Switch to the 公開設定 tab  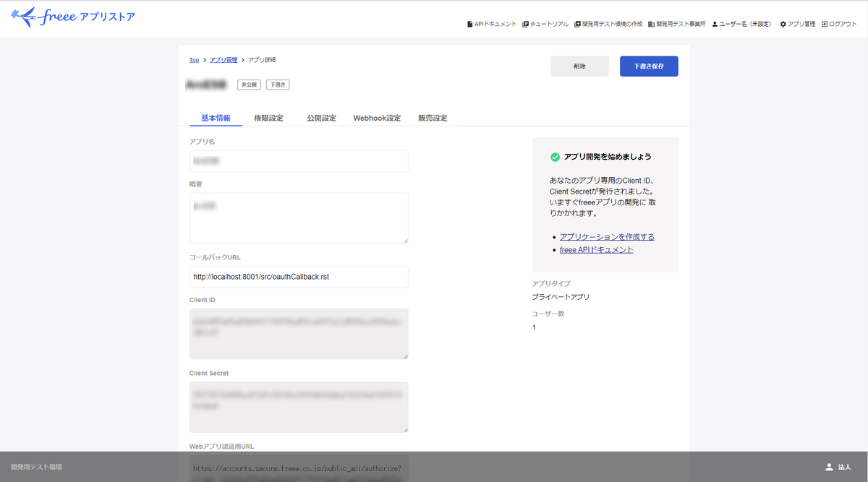click(x=320, y=117)
